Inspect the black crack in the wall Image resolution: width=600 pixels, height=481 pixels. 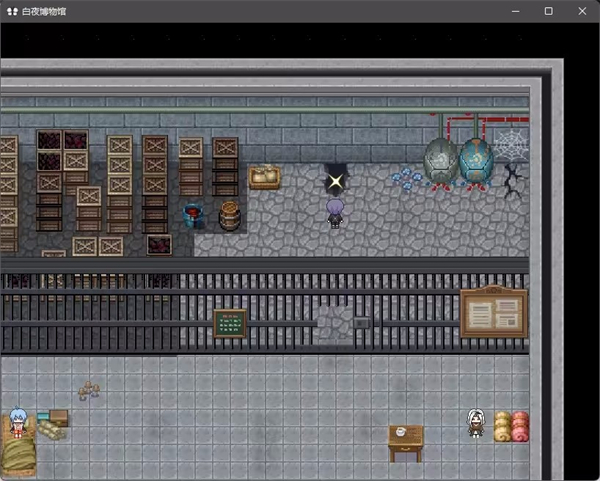click(512, 181)
